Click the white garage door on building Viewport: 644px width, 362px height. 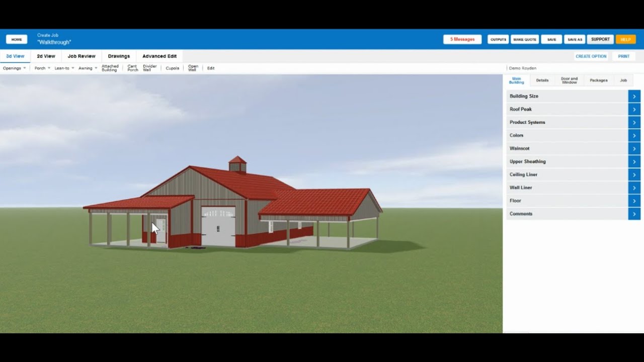(x=218, y=226)
